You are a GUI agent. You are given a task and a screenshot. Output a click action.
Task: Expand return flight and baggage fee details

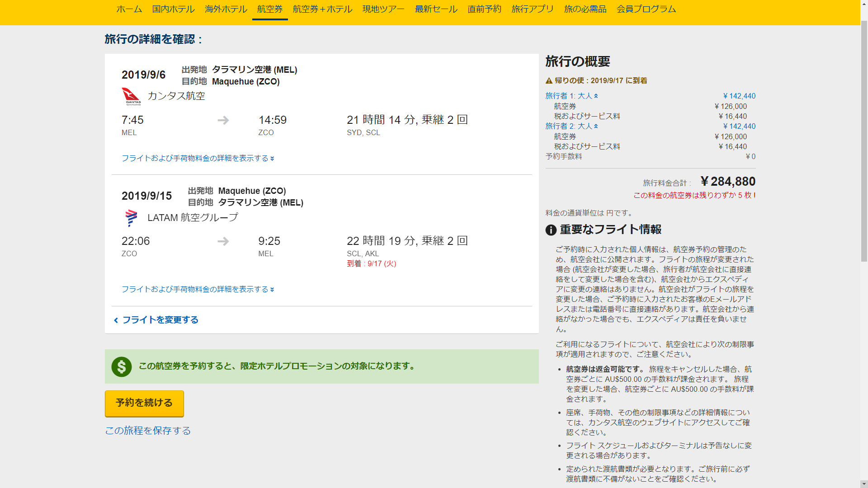point(198,289)
